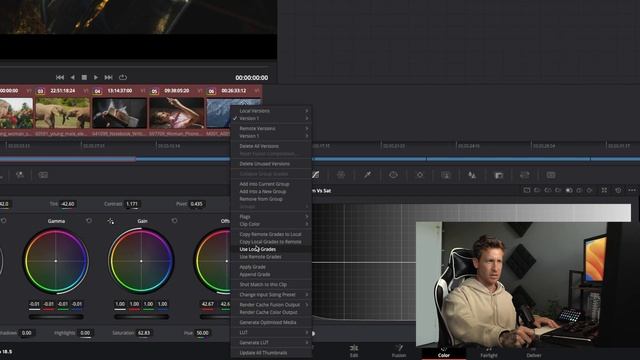The width and height of the screenshot is (640, 360).
Task: Reset the Gain color wheel
Action: [x=174, y=221]
